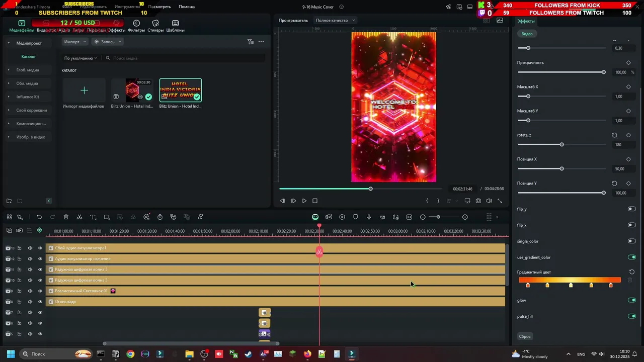Image resolution: width=644 pixels, height=362 pixels.
Task: Expand the Слой коррекции section
Action: pyautogui.click(x=9, y=110)
